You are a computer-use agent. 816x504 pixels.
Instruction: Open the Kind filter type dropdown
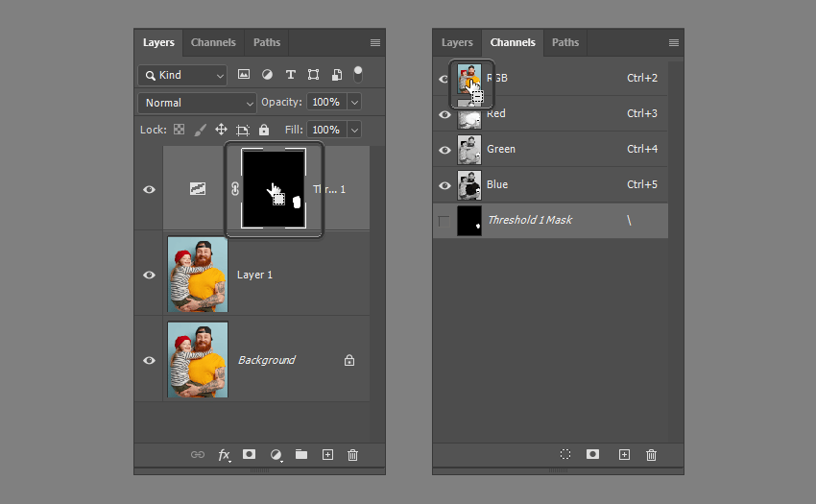click(182, 75)
